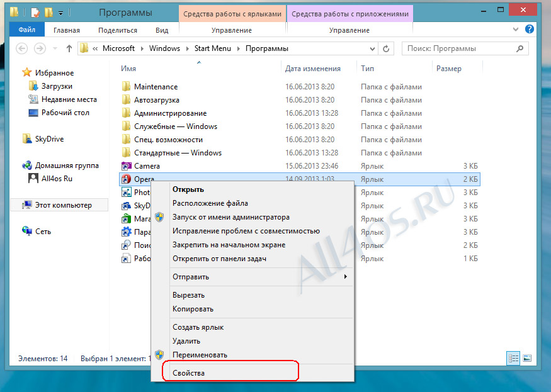
Task: Select the Администрирование folder icon
Action: (126, 113)
